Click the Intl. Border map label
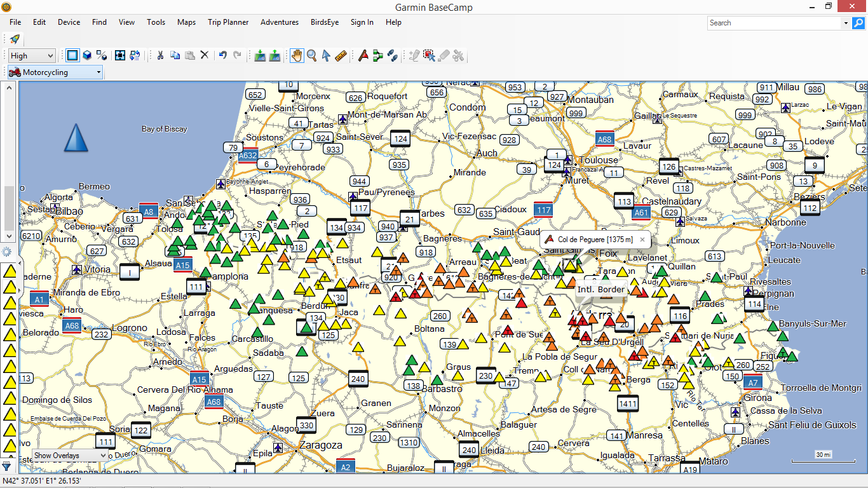Viewport: 868px width, 488px height. coord(601,290)
